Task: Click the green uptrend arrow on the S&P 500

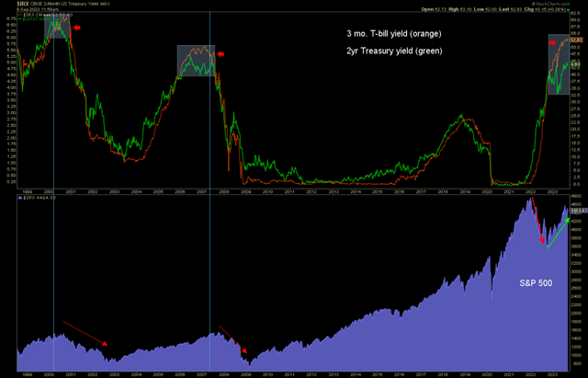Action: click(557, 235)
